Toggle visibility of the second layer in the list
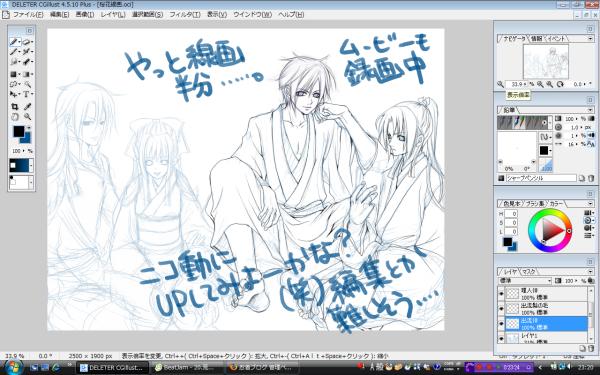600x375 pixels. coord(501,309)
